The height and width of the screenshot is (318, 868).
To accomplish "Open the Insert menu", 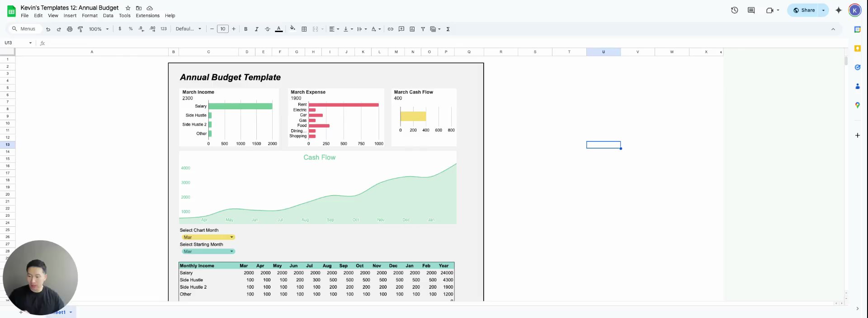I will point(70,15).
